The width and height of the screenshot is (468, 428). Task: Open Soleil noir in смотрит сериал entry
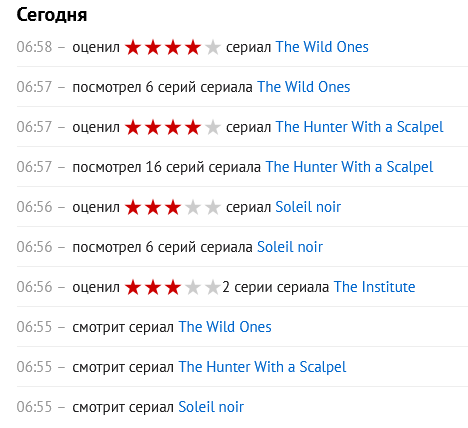tap(211, 407)
